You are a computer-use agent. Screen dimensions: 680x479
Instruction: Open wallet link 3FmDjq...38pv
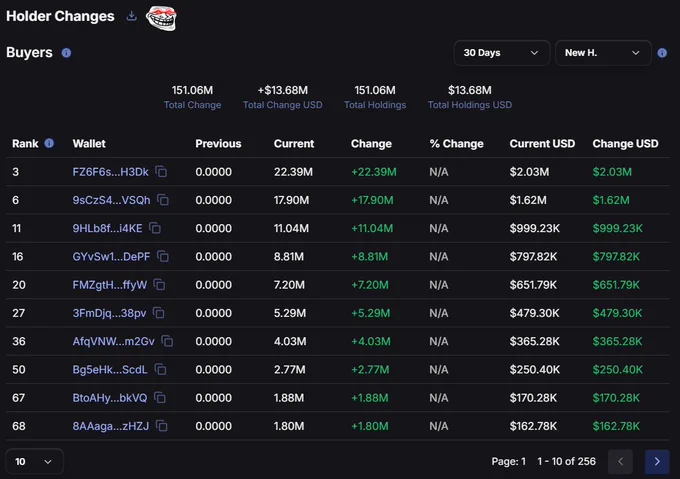109,313
